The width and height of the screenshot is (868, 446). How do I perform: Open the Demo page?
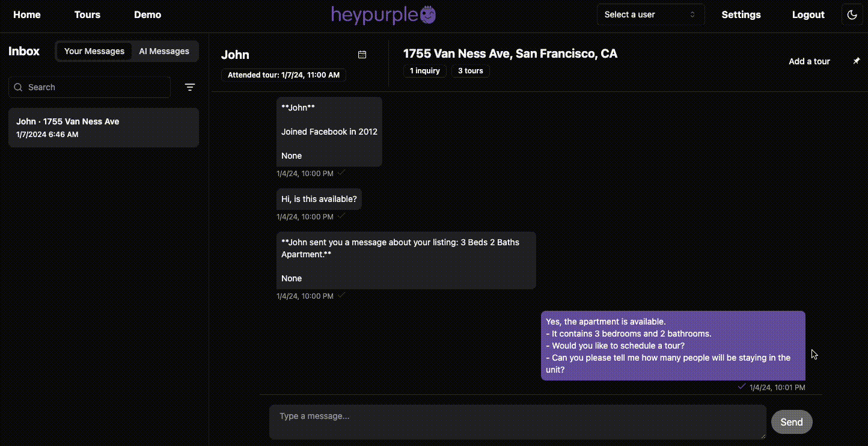147,15
